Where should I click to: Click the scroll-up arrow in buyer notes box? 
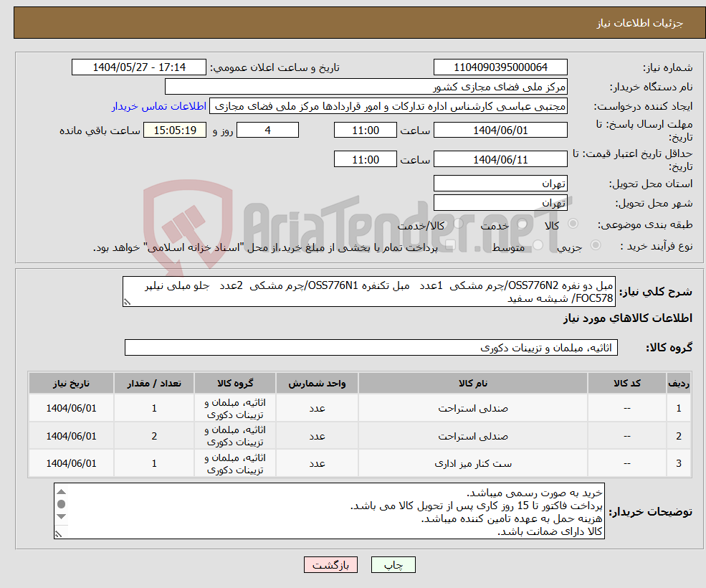[62, 492]
